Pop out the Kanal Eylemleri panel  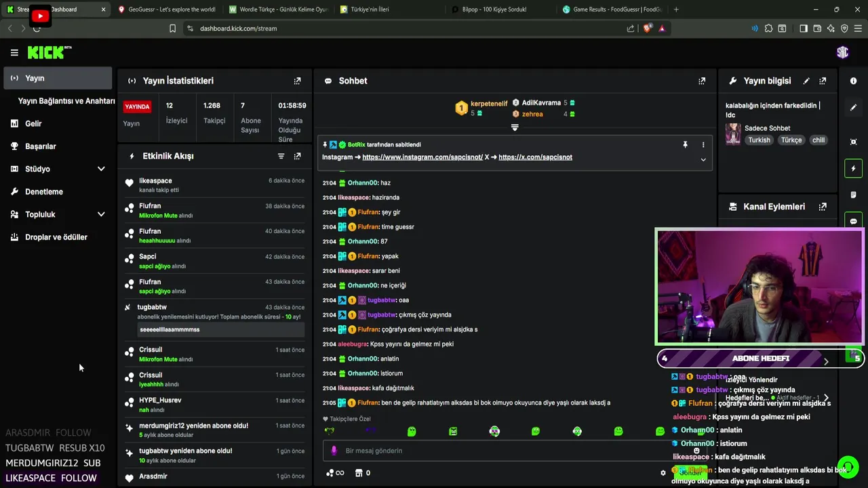(823, 207)
